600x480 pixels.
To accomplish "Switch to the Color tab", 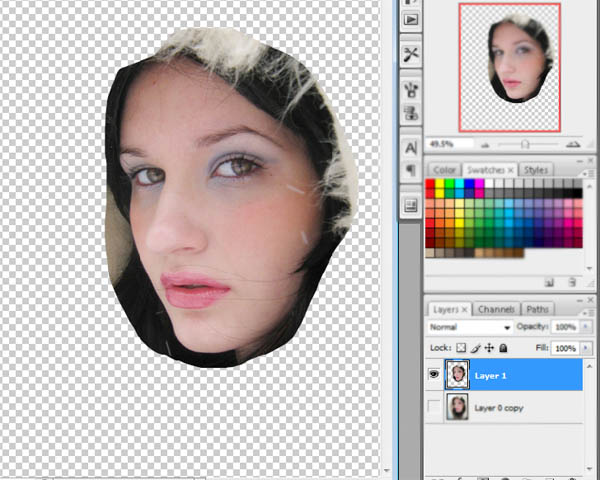I will (443, 171).
